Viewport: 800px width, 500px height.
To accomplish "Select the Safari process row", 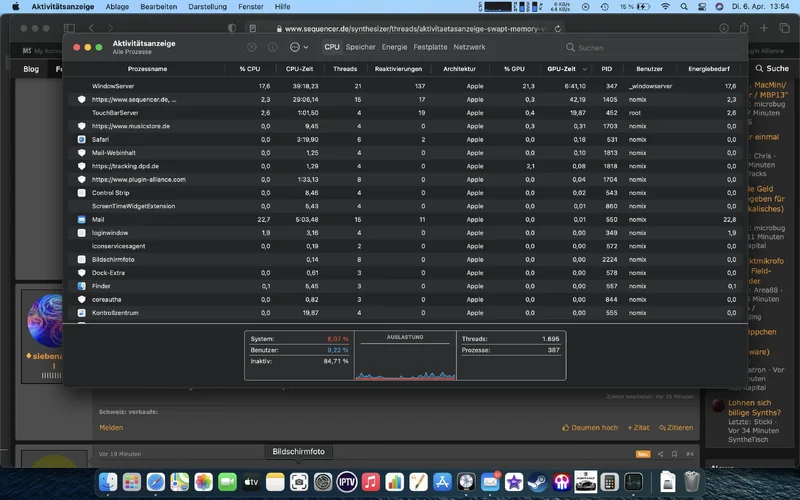I will (x=100, y=140).
